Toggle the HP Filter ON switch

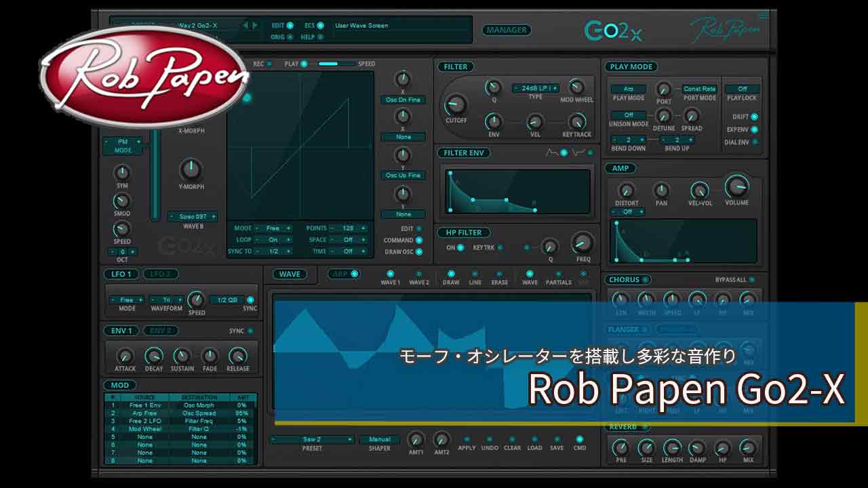click(460, 248)
